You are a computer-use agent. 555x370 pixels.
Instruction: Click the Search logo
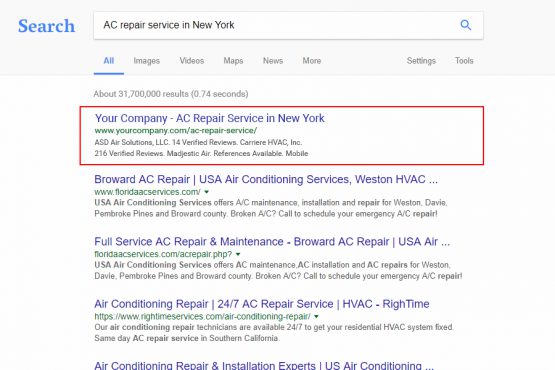coord(46,26)
